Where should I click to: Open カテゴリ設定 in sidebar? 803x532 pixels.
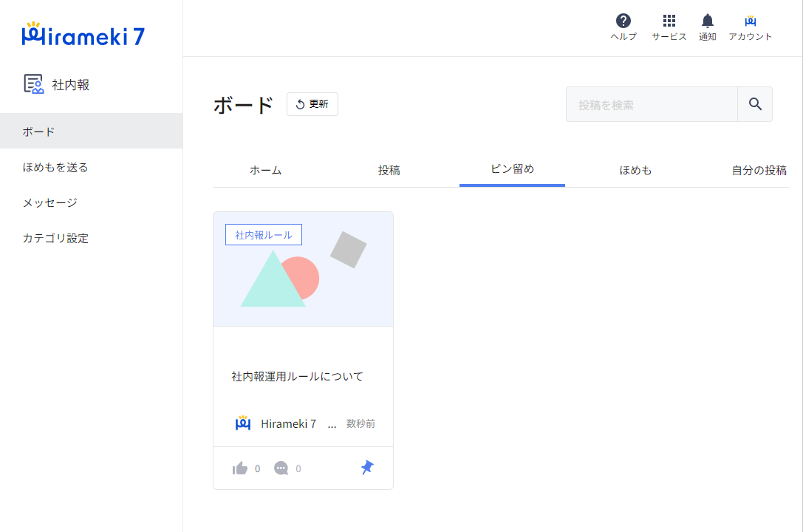[55, 238]
